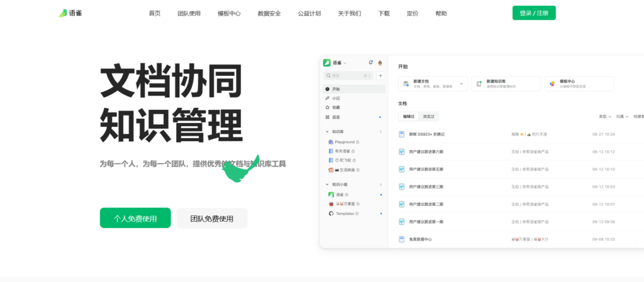Image resolution: width=644 pixels, height=282 pixels.
Task: Click the board icon for 用户建议跟进第五期
Action: [x=402, y=169]
